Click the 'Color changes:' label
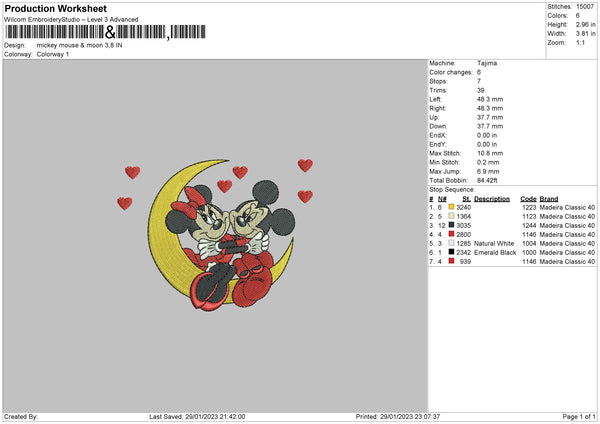600x424 pixels. pyautogui.click(x=451, y=72)
